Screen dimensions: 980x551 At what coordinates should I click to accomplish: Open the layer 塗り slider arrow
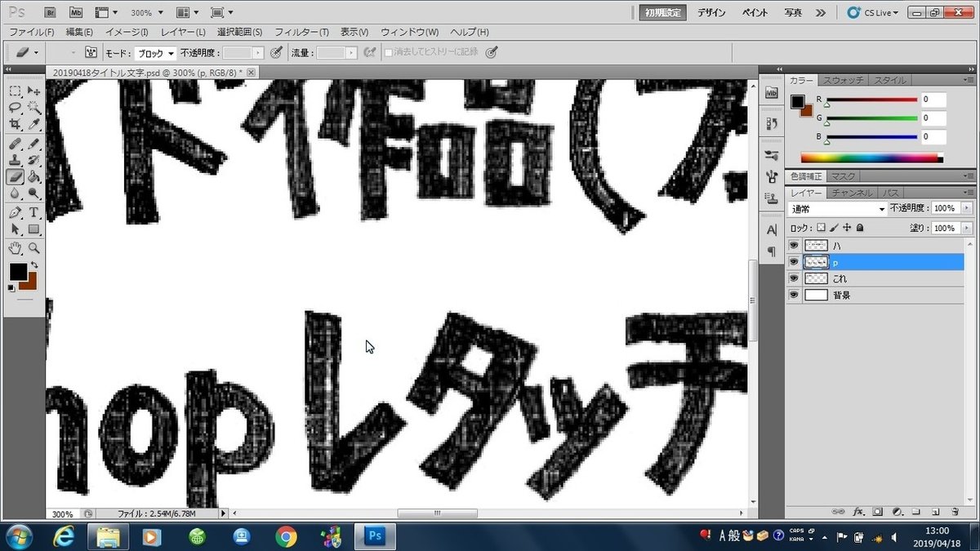967,229
